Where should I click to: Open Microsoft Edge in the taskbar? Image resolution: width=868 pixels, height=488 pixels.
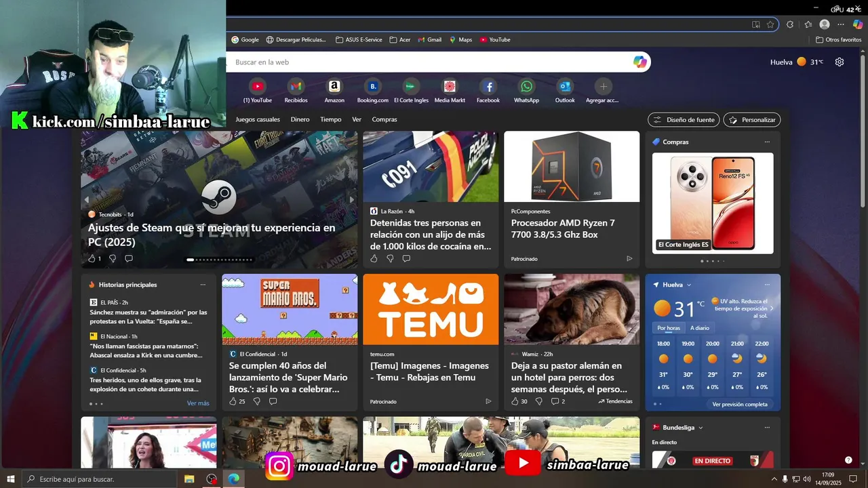(233, 479)
